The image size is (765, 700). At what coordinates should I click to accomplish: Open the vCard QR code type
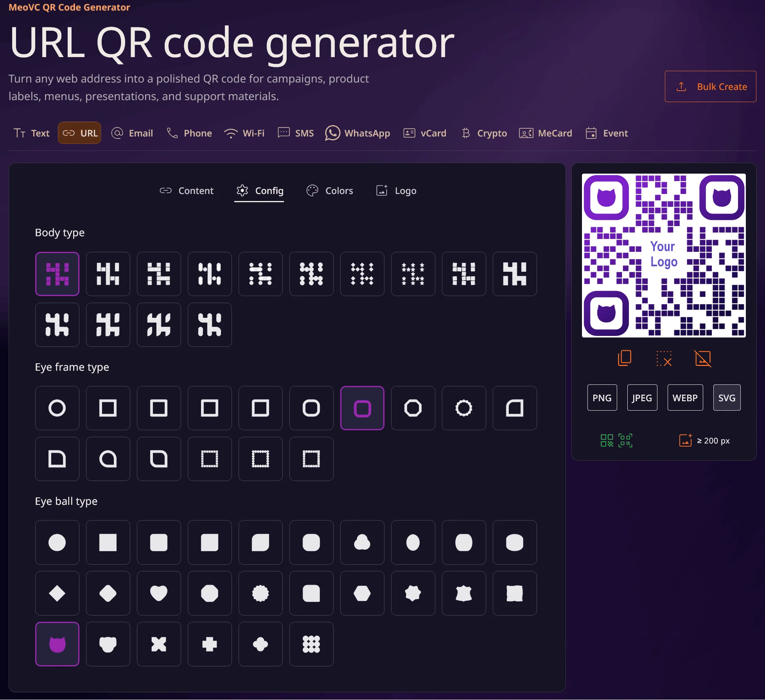point(425,133)
